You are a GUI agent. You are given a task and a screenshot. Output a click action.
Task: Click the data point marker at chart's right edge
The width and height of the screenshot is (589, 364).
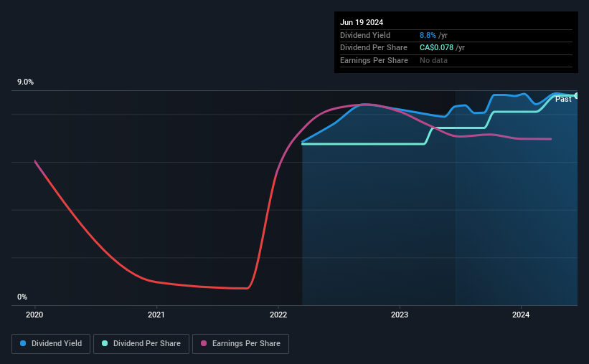point(577,96)
